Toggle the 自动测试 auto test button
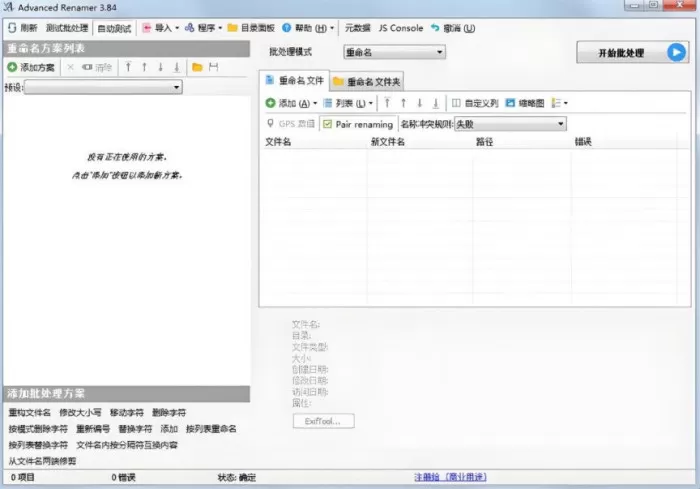The width and height of the screenshot is (700, 489). (x=114, y=29)
